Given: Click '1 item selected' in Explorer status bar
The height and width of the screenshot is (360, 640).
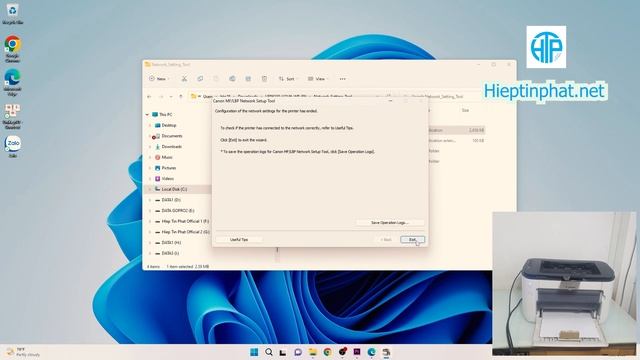Looking at the screenshot, I should pos(179,267).
